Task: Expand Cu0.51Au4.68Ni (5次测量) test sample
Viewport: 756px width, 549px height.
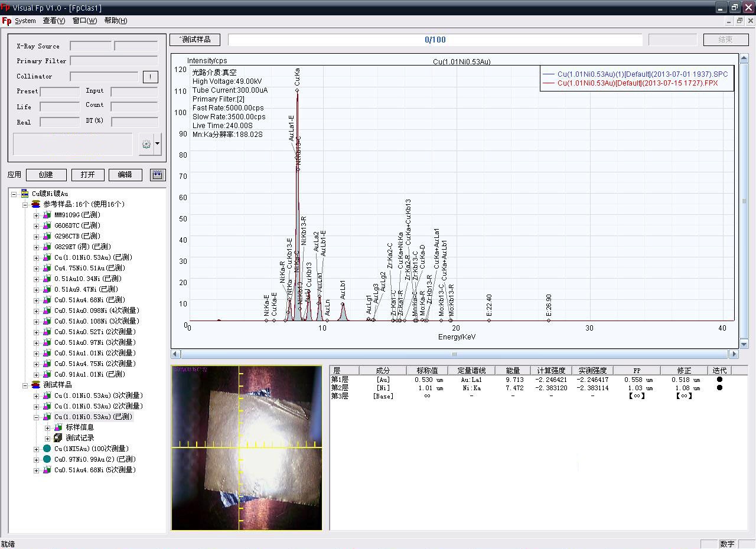Action: pos(36,470)
